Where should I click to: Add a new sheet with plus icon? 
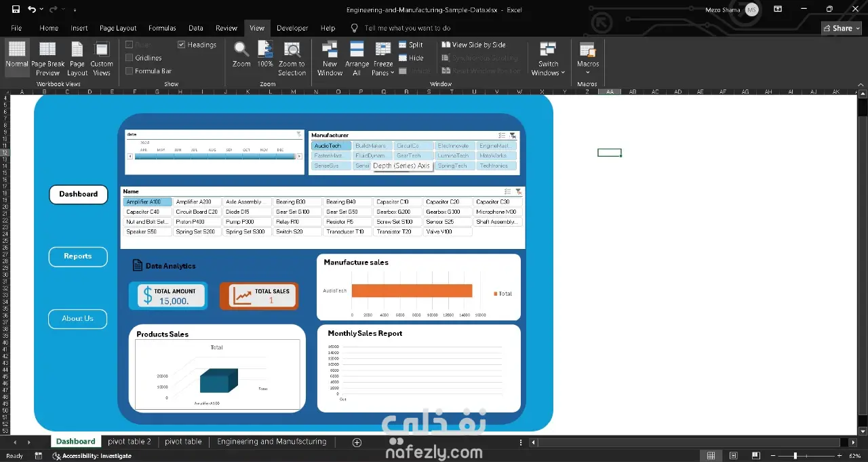[357, 442]
